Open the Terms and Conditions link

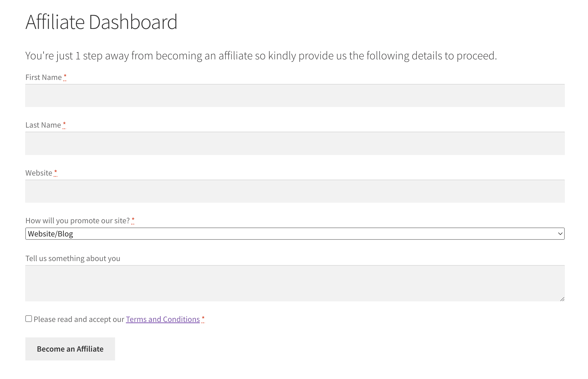tap(163, 319)
